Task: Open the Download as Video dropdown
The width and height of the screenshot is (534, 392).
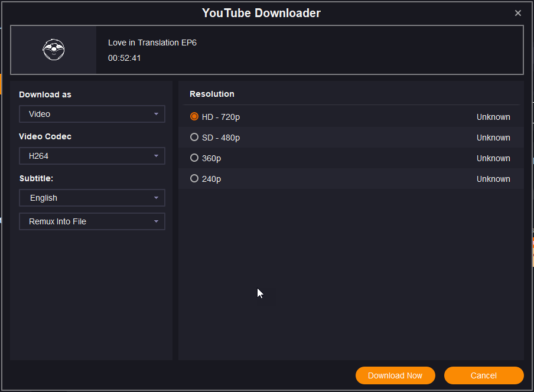Action: (92, 114)
